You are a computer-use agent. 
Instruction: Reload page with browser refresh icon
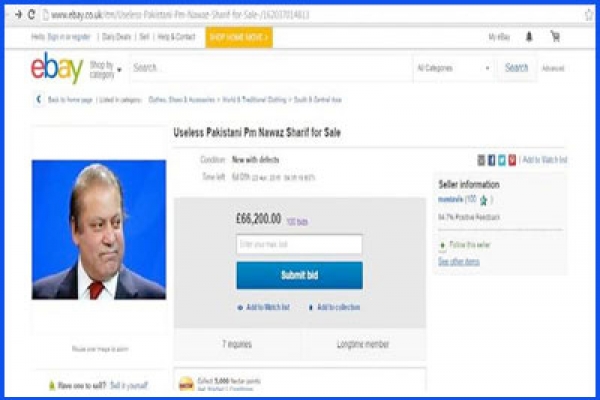point(32,15)
